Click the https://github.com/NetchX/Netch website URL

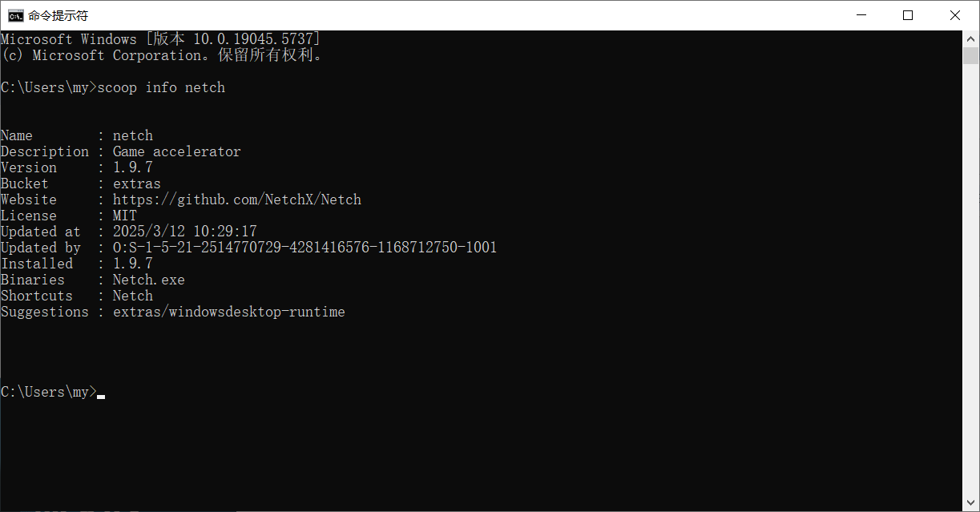coord(237,200)
